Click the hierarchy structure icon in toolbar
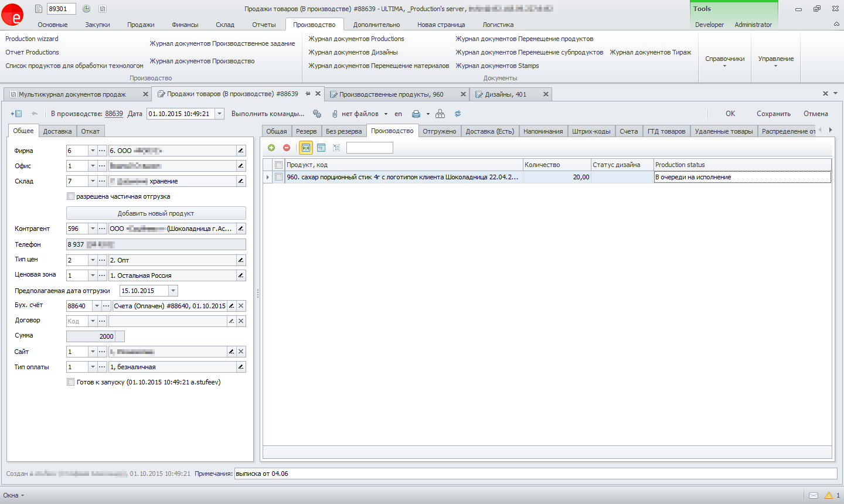Screen dimensions: 844x504 [x=440, y=114]
